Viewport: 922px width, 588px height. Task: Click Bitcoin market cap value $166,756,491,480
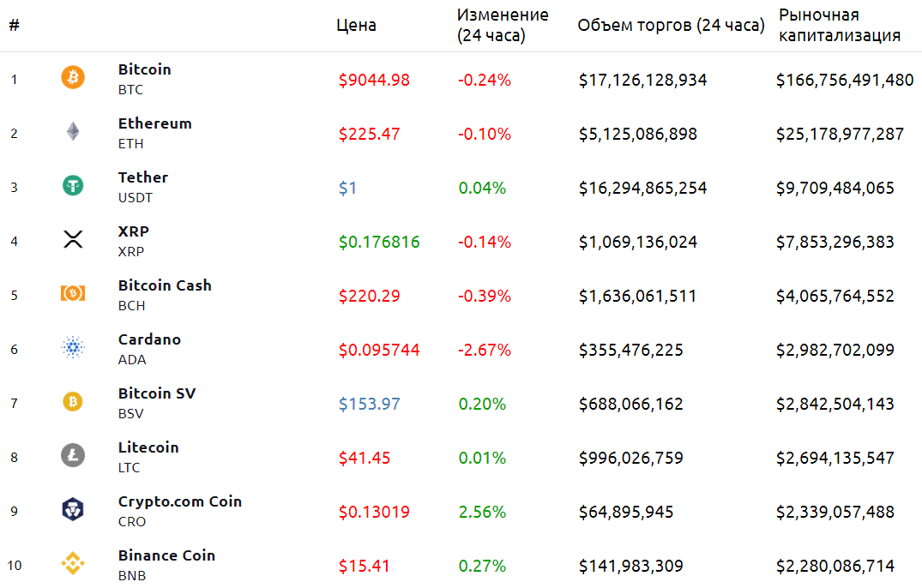pos(845,80)
